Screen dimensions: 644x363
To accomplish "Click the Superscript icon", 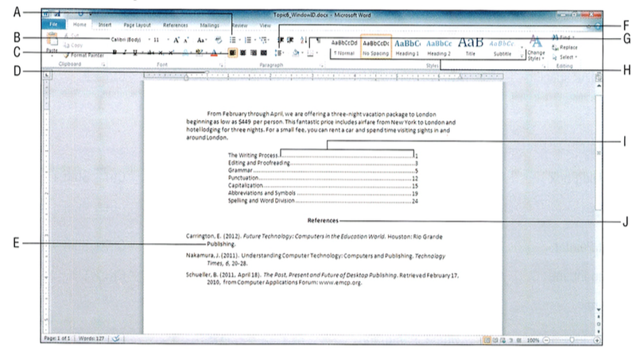I will point(171,52).
